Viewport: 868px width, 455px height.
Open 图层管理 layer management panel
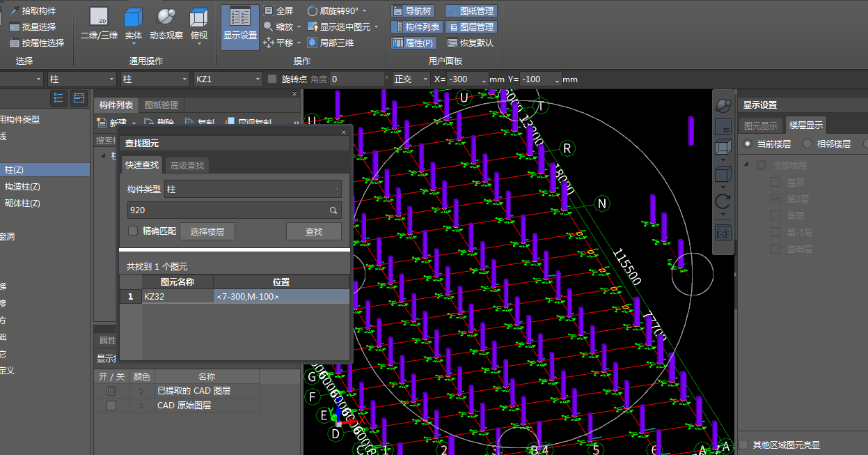pyautogui.click(x=471, y=26)
